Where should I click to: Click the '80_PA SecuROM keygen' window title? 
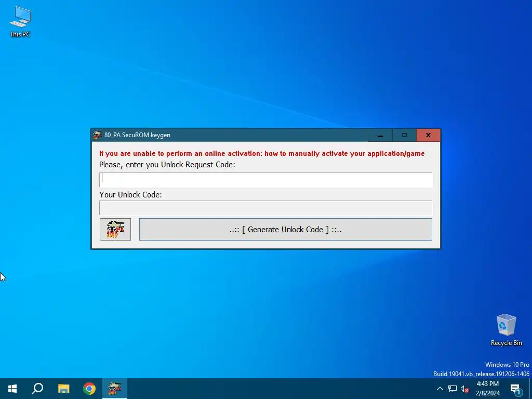click(x=137, y=135)
